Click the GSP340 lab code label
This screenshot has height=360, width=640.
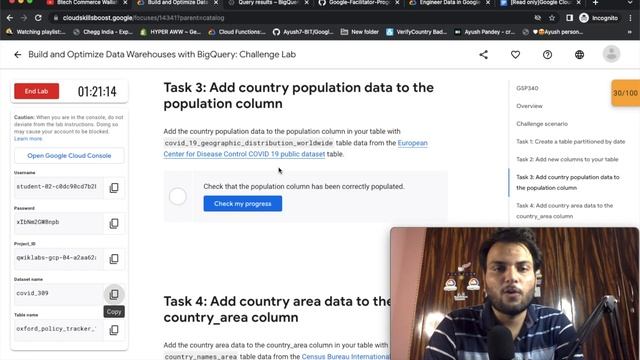[527, 88]
